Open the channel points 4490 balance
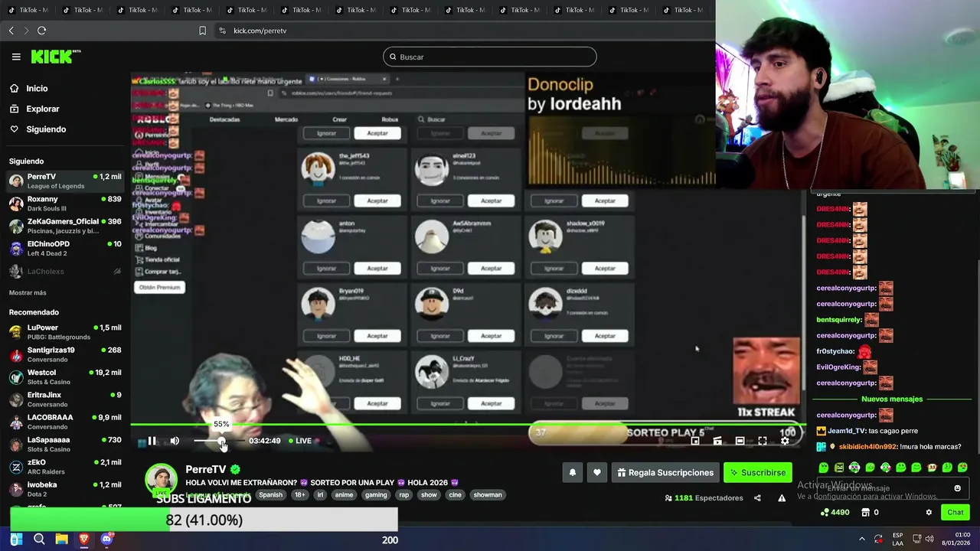Screen dimensions: 980x551 point(835,513)
